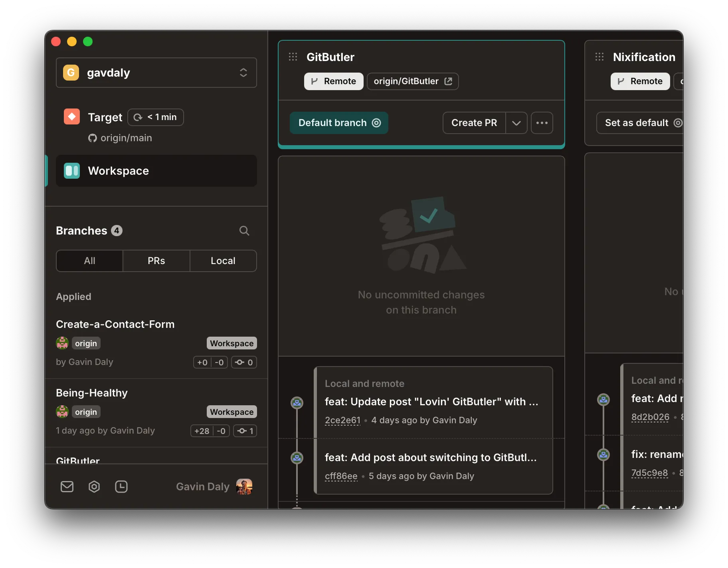Expand the Create PR dropdown arrow
The height and width of the screenshot is (568, 728).
coord(516,123)
